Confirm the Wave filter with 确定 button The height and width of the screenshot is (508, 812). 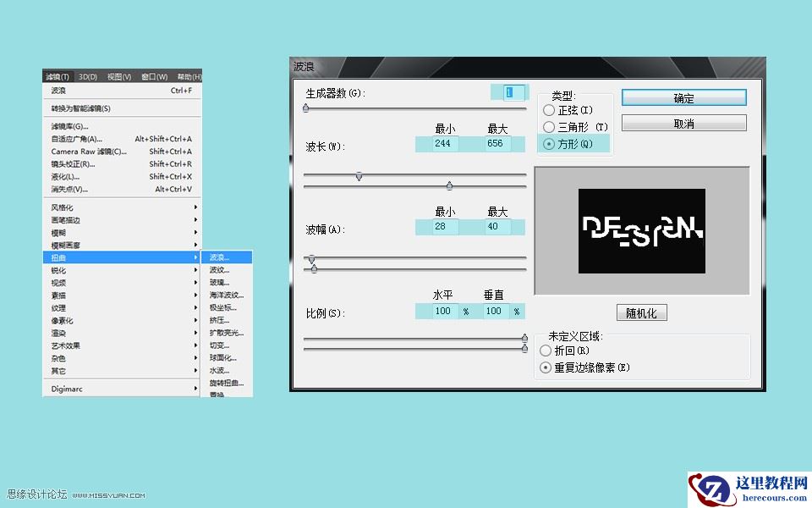tap(683, 97)
